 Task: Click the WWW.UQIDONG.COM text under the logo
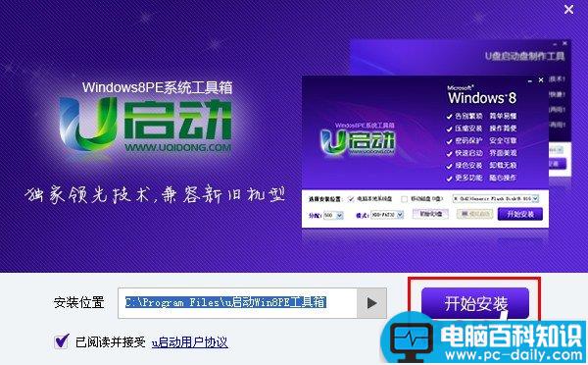pyautogui.click(x=178, y=147)
